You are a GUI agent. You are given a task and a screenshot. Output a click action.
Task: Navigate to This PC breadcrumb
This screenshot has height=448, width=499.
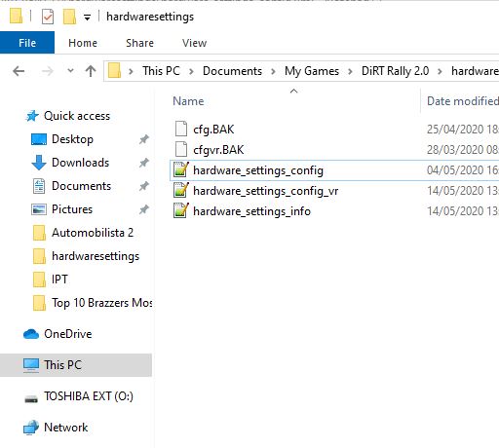pos(161,71)
